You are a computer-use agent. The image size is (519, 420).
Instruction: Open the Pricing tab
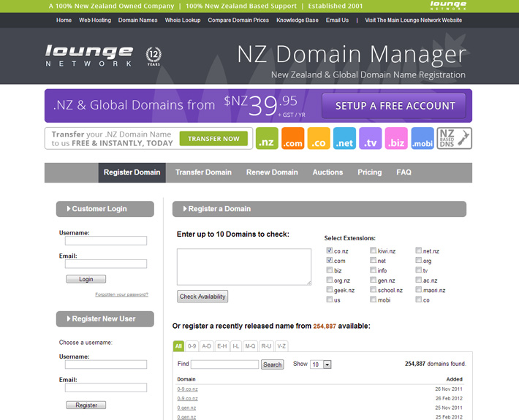click(370, 172)
